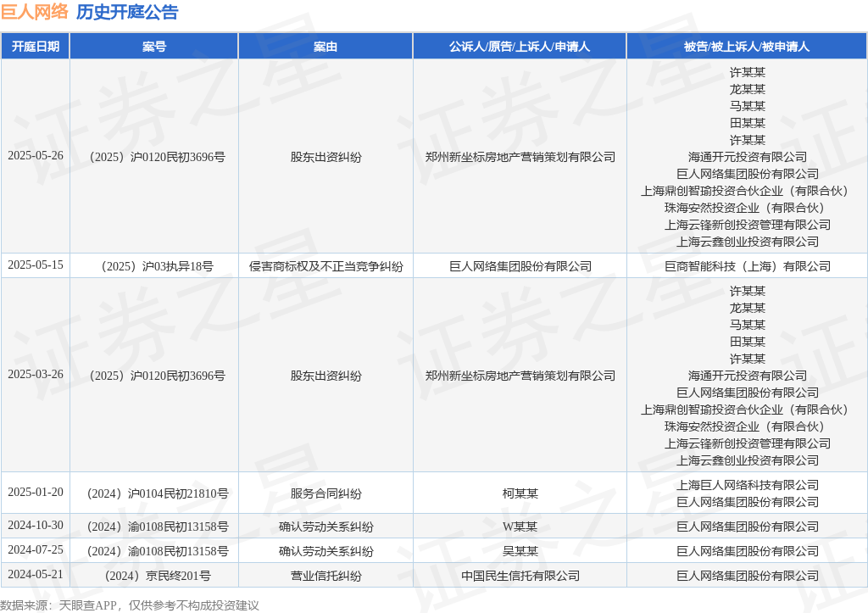Screen dimensions: 868x613
Task: Click defendant 马某某 in the 2025-05-26 row
Action: tap(747, 106)
